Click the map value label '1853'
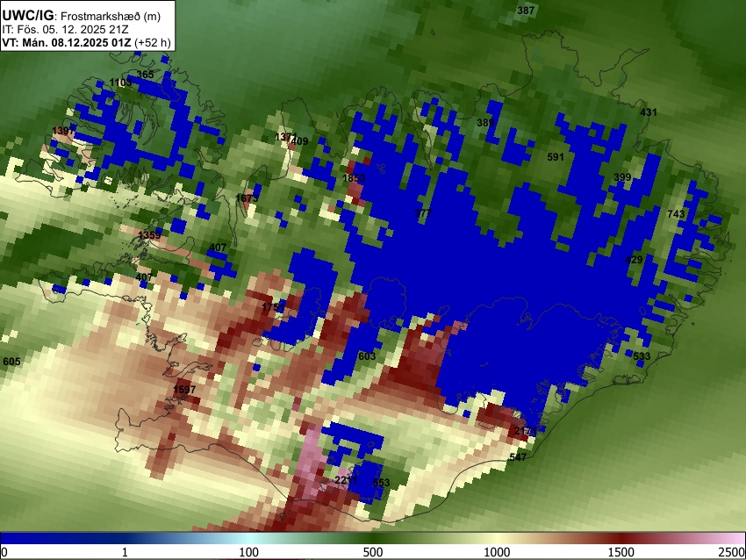Viewport: 746px width, 560px height. (354, 178)
